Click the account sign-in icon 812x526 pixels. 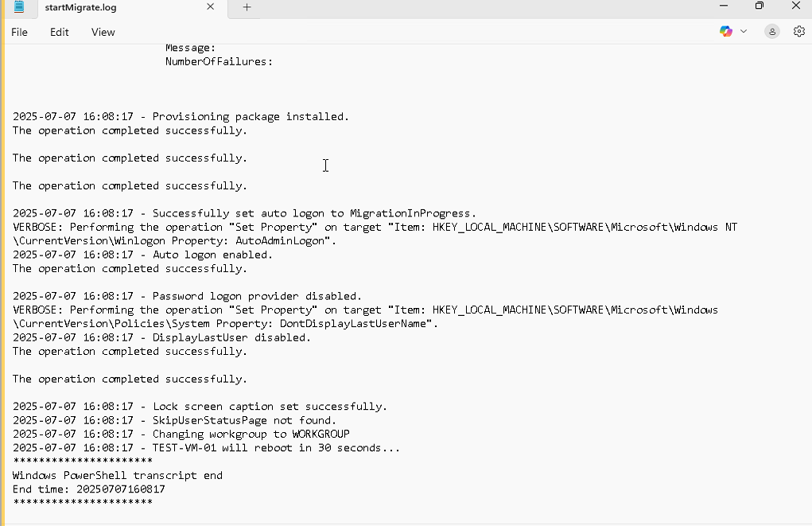771,31
